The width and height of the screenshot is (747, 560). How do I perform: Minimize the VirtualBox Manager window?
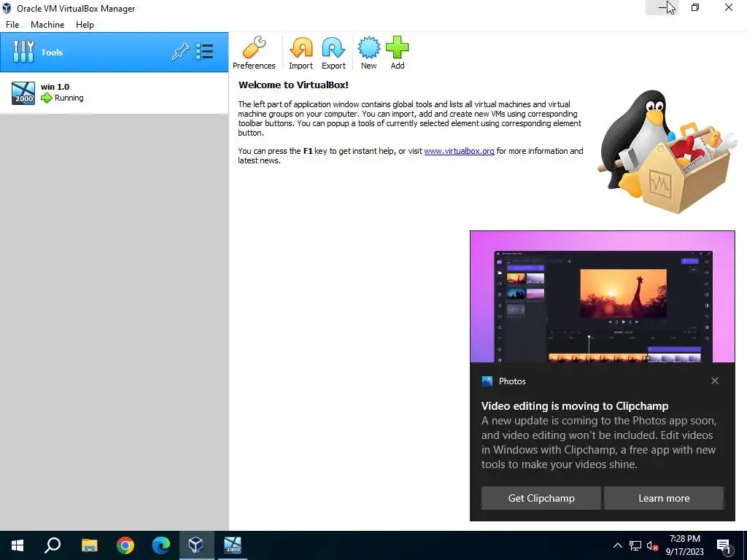[662, 7]
